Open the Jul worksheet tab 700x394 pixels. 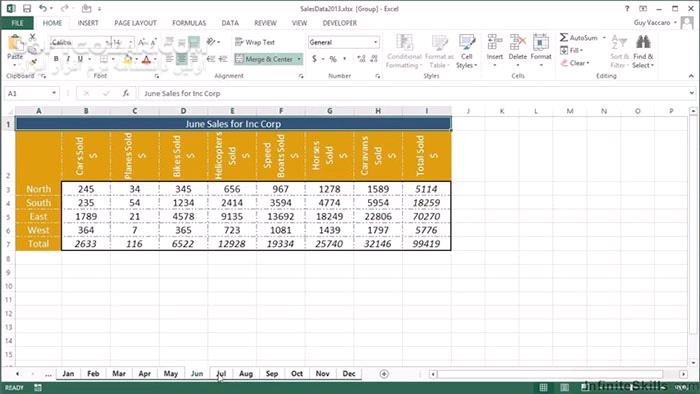click(221, 374)
